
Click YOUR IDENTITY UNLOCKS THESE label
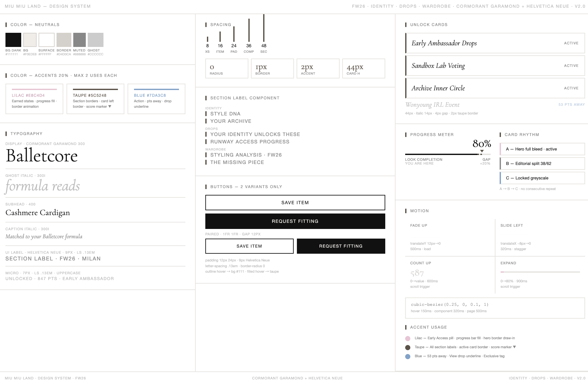tap(255, 134)
